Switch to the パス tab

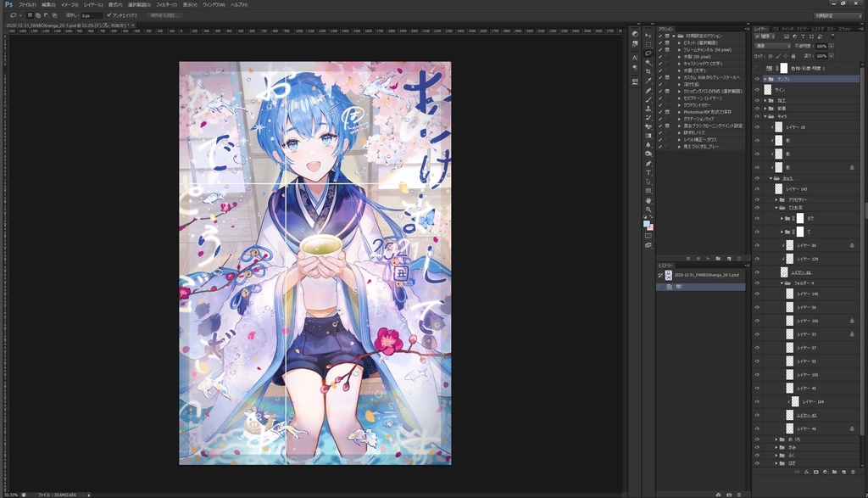point(776,29)
